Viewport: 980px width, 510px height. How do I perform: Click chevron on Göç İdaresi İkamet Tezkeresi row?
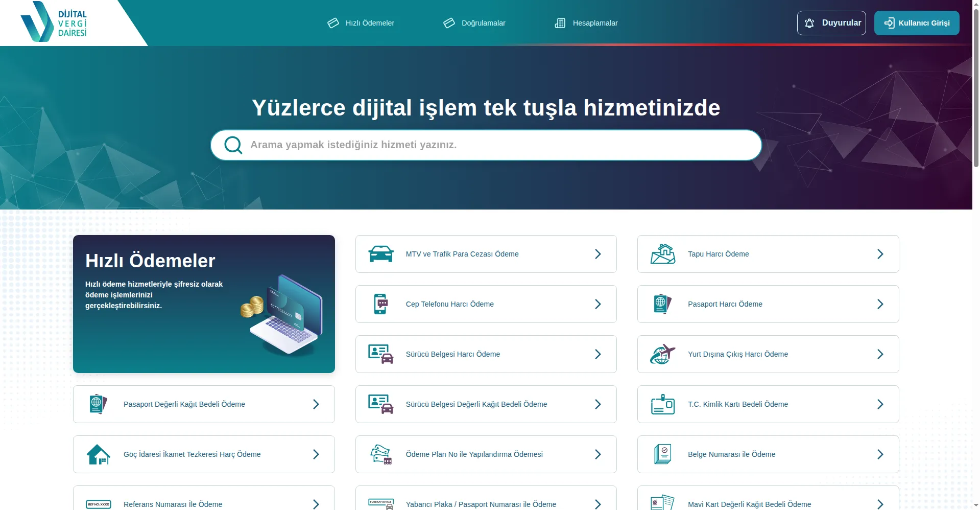[x=316, y=454]
